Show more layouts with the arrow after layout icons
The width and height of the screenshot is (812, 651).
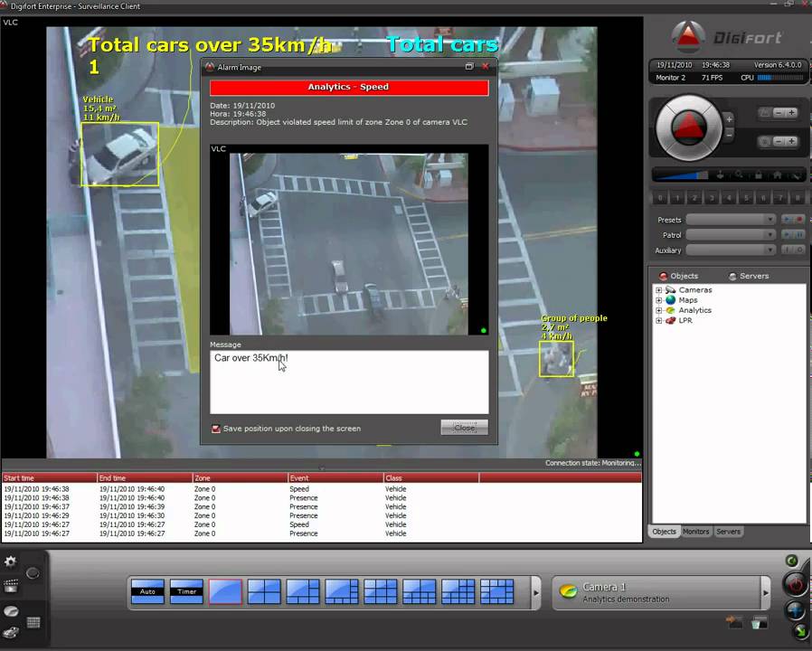tap(536, 593)
